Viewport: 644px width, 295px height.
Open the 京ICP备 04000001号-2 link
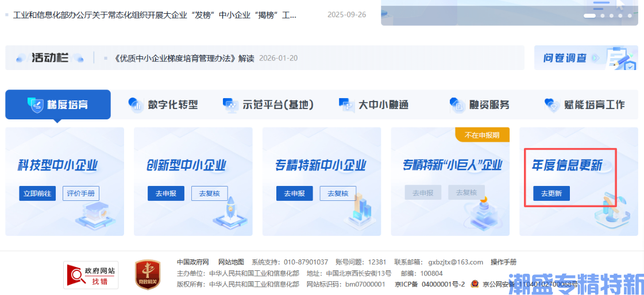coord(430,284)
